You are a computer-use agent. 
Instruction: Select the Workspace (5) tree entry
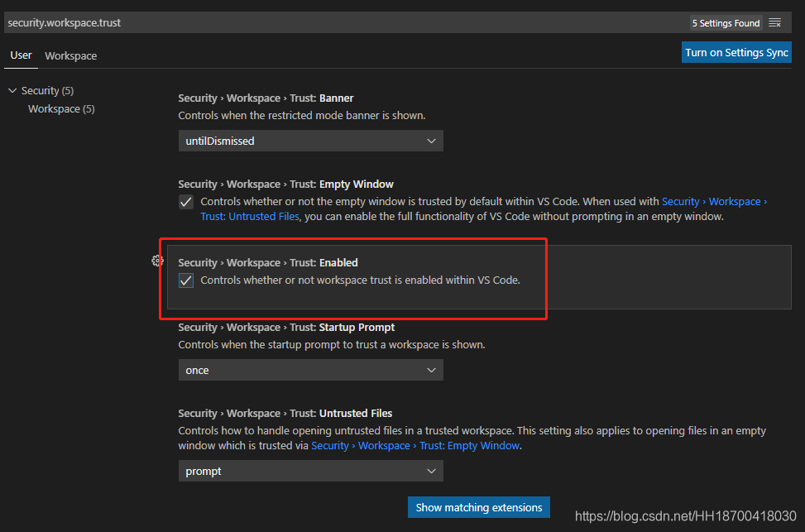click(61, 109)
